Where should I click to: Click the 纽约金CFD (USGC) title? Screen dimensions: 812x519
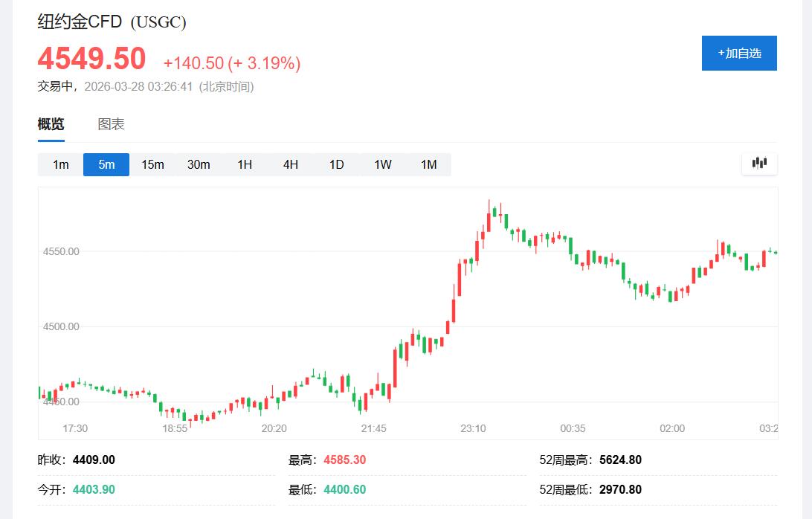(110, 22)
